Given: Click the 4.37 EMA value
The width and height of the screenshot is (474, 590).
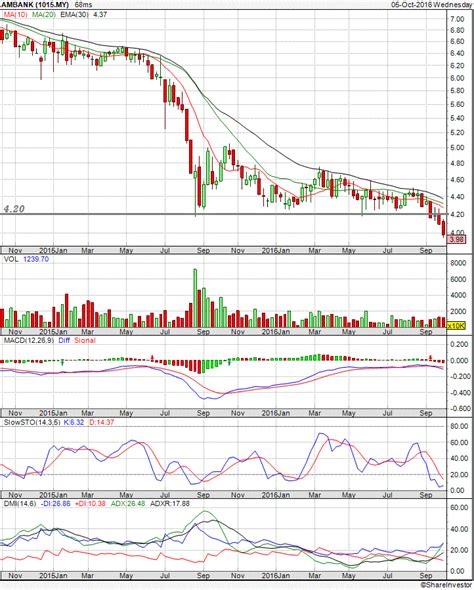Looking at the screenshot, I should click(x=100, y=15).
